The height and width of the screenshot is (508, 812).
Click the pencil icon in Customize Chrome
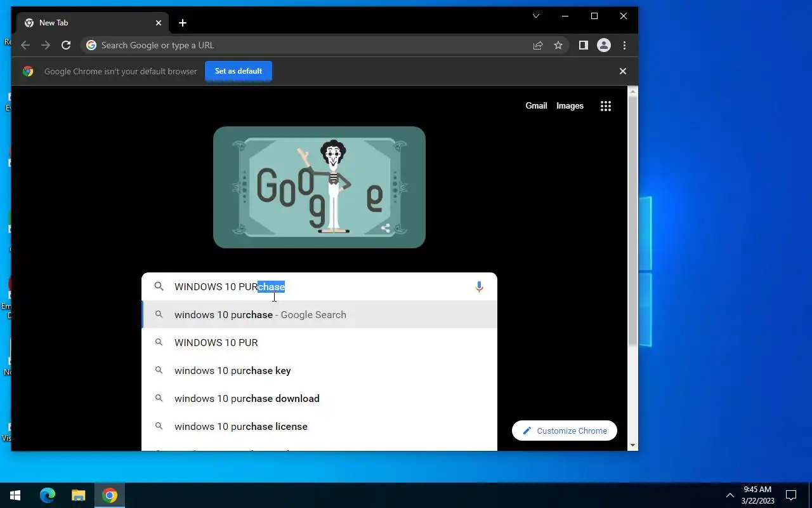tap(527, 431)
